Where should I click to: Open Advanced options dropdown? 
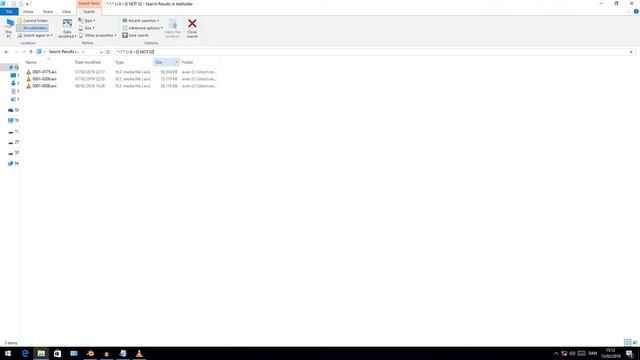(142, 28)
